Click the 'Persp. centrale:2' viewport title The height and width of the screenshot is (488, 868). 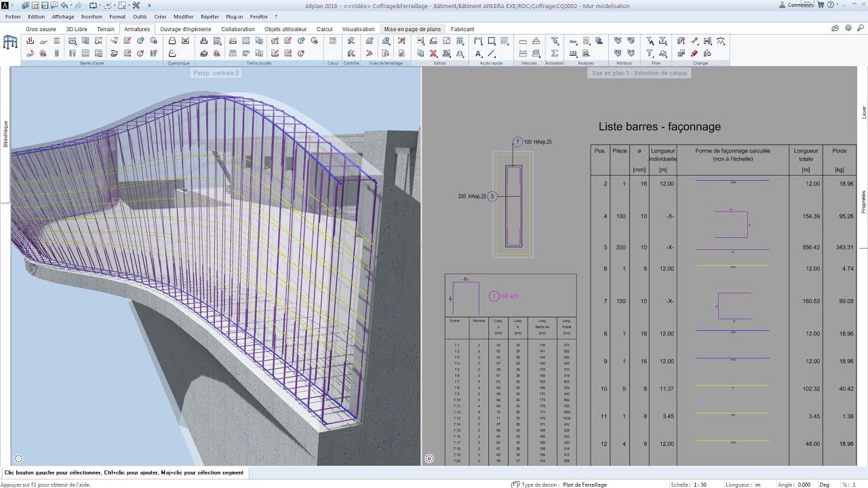(216, 73)
